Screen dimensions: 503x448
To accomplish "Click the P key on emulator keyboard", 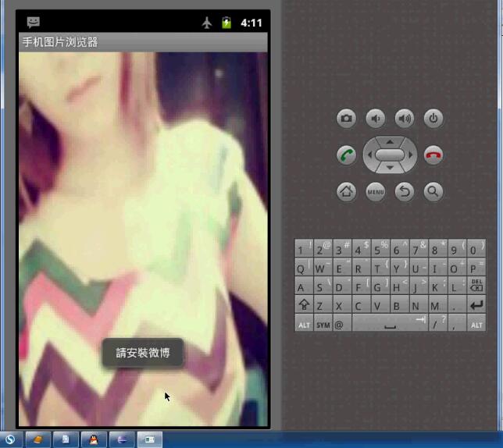I will (476, 267).
